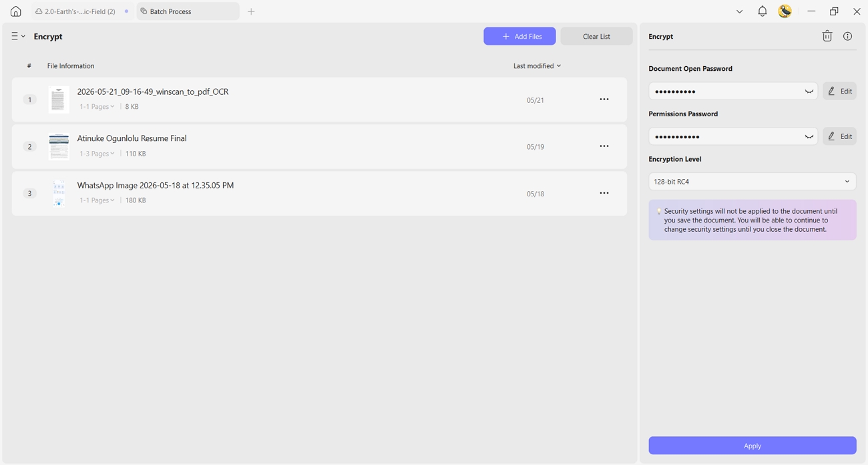Screen dimensions: 868x465
Task: Expand the tab list chevron in title bar
Action: coord(739,11)
